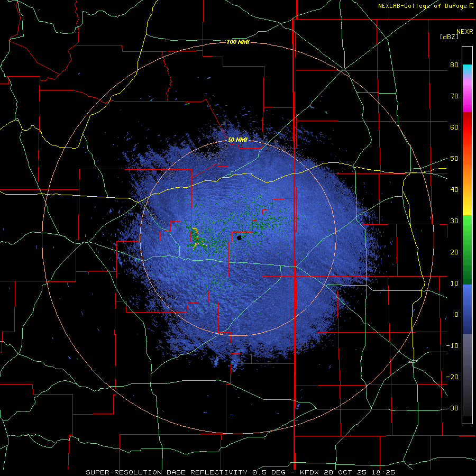This screenshot has width=476, height=476.
Task: Click the cyan segment of the color bar
Action: 467,70
